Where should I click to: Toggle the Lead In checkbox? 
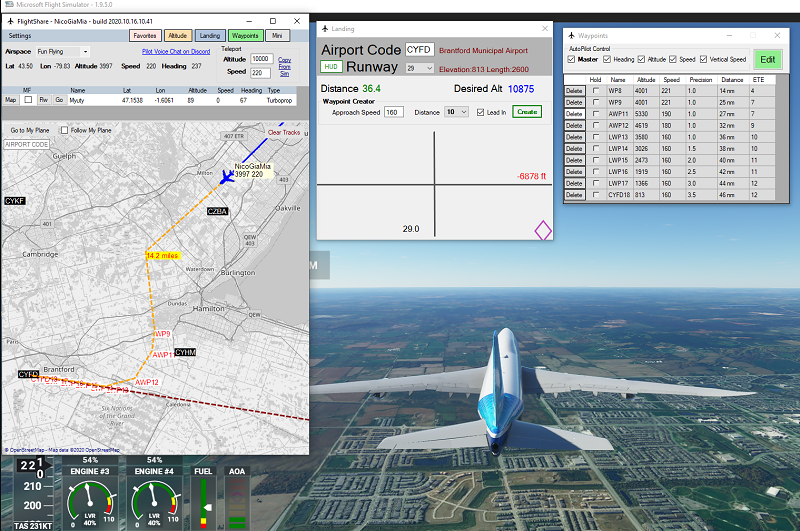point(481,112)
